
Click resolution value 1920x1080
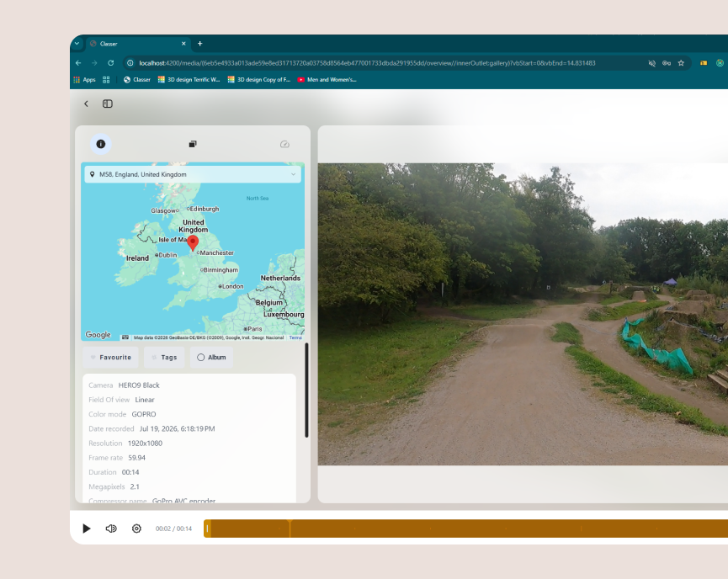145,443
